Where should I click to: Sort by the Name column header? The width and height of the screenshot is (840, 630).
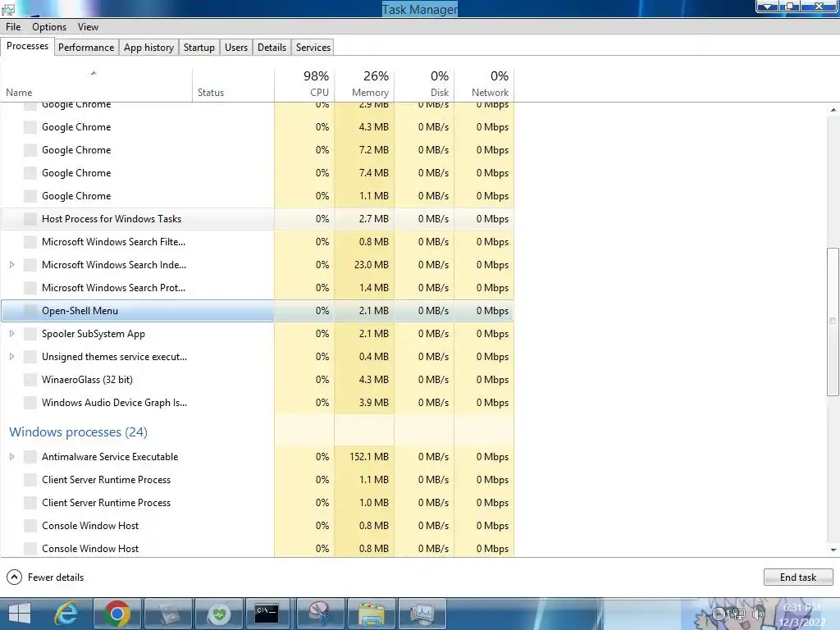coord(97,84)
